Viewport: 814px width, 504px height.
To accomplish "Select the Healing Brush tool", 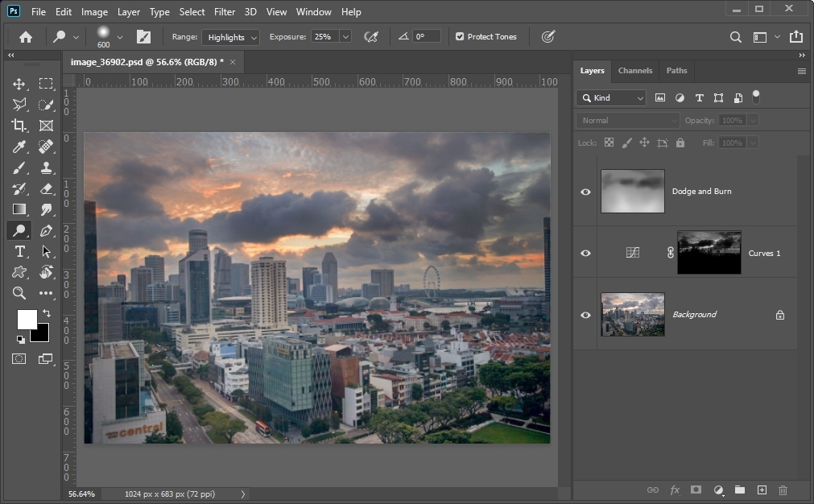I will tap(46, 147).
